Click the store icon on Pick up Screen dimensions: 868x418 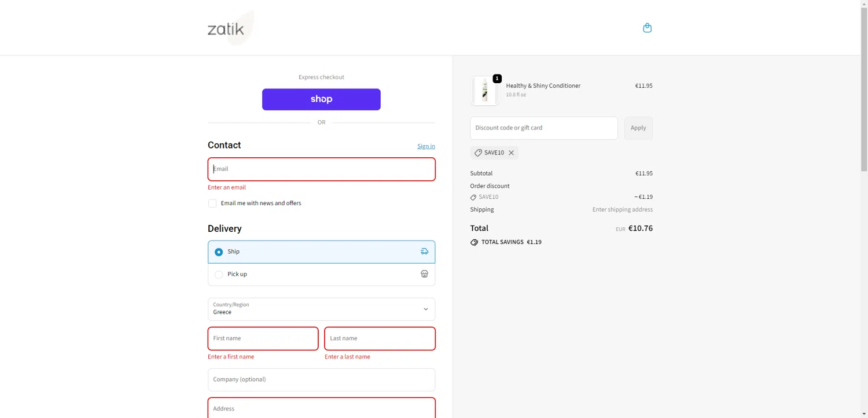tap(424, 274)
